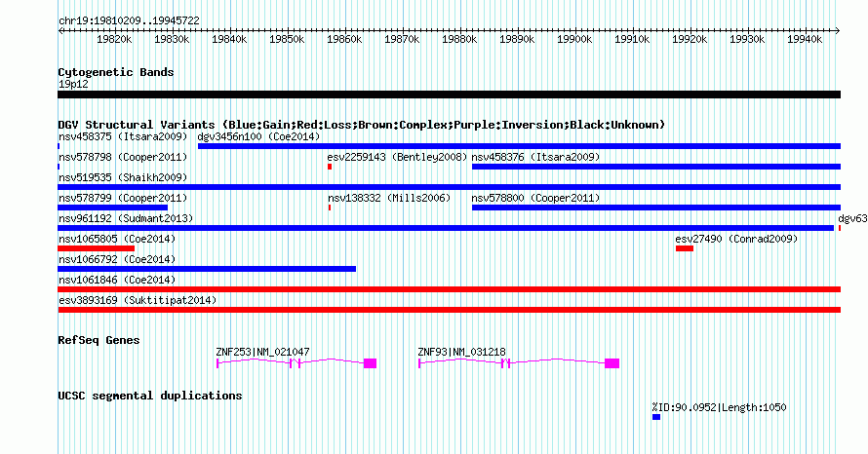Click the 19830k ruler position
868x454 pixels.
point(172,39)
